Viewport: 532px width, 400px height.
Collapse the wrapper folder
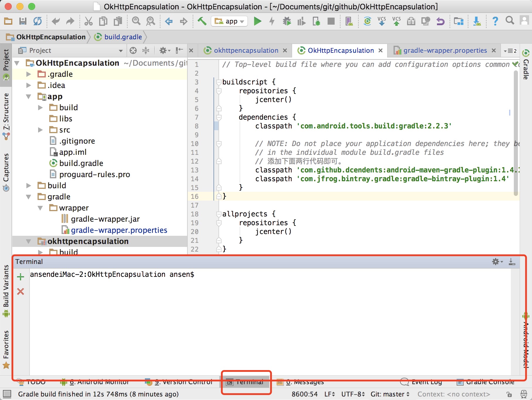coord(40,208)
